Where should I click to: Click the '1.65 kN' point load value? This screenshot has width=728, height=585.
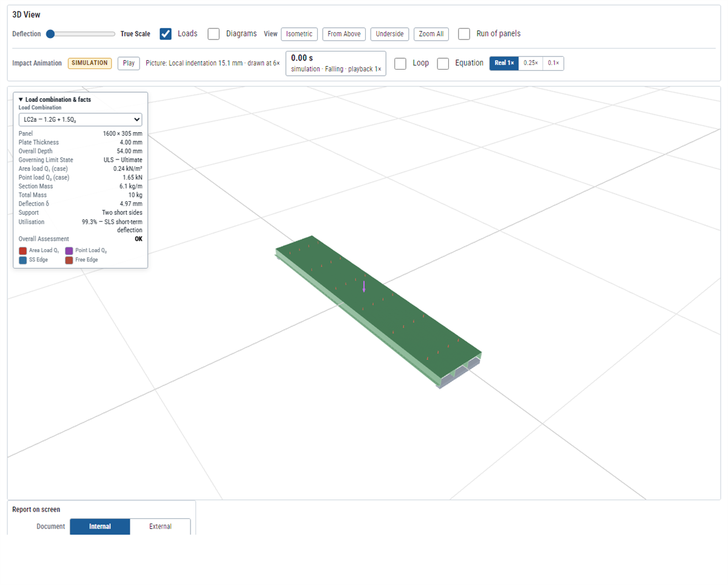click(x=132, y=178)
